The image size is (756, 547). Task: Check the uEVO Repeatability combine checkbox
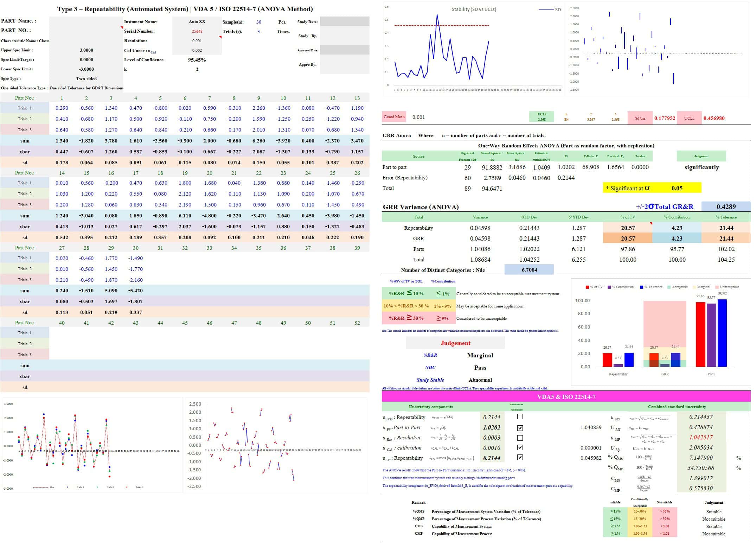click(520, 417)
